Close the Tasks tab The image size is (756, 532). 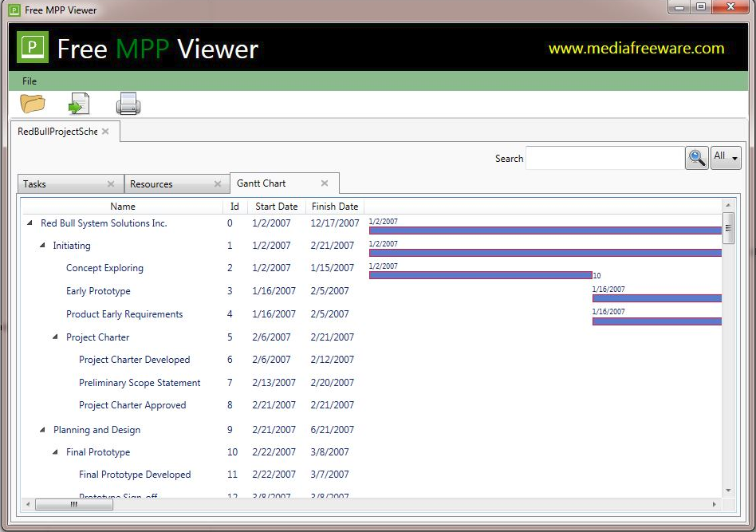click(111, 183)
